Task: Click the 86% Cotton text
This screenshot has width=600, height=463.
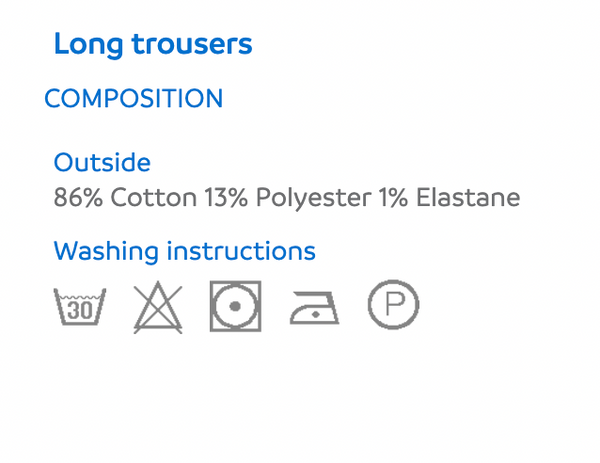Action: pyautogui.click(x=125, y=198)
